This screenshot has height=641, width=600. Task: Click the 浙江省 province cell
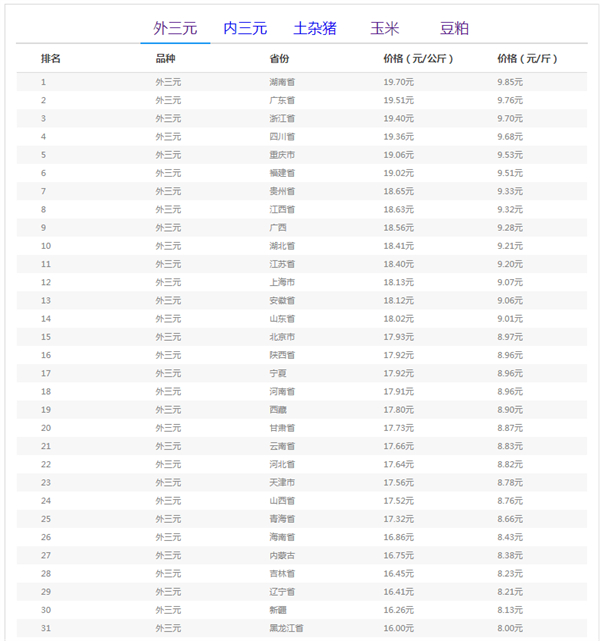point(282,119)
